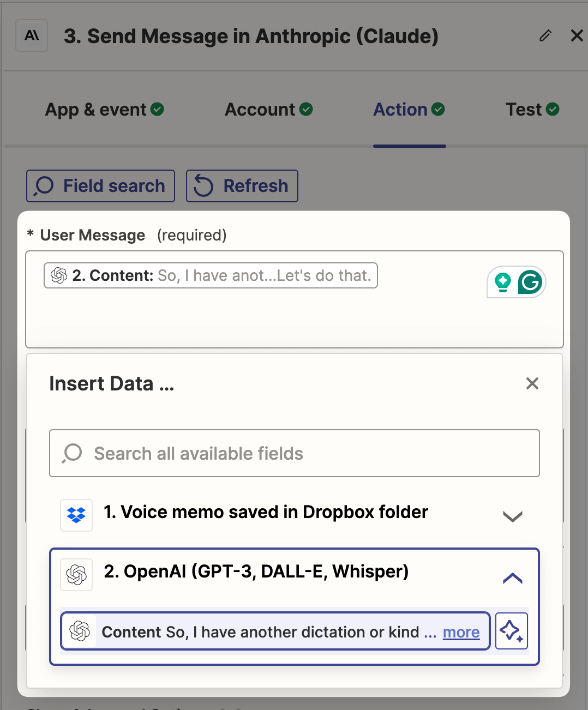Click the Field search button
This screenshot has width=588, height=710.
pyautogui.click(x=101, y=186)
